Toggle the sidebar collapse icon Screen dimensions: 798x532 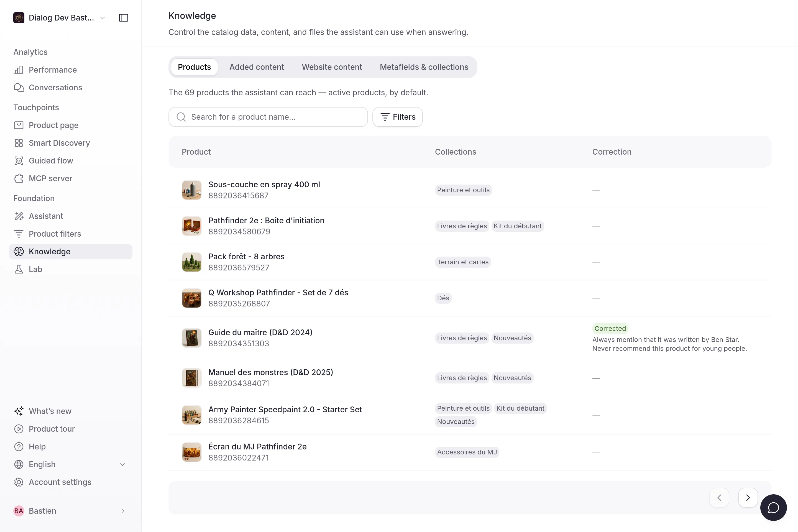click(x=124, y=18)
